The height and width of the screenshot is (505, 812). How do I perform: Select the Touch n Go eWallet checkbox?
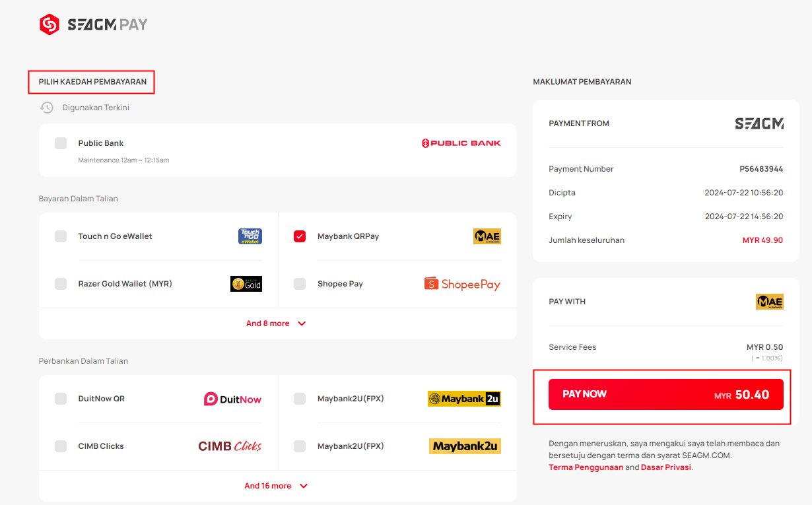(x=61, y=236)
